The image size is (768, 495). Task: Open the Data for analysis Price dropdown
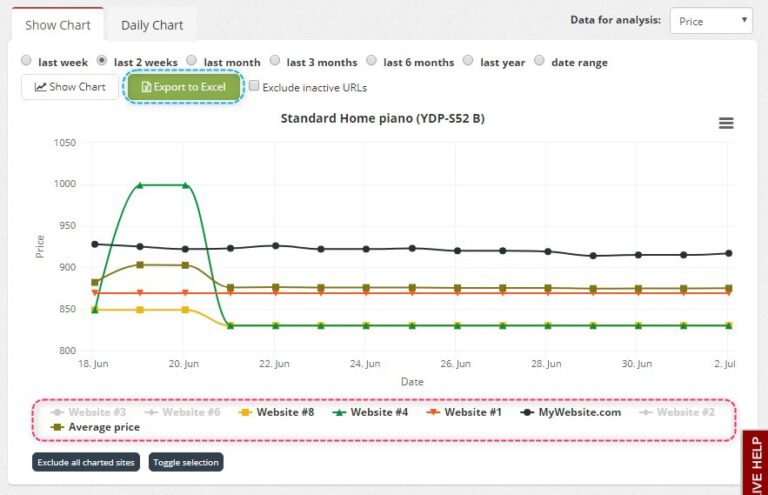[711, 21]
